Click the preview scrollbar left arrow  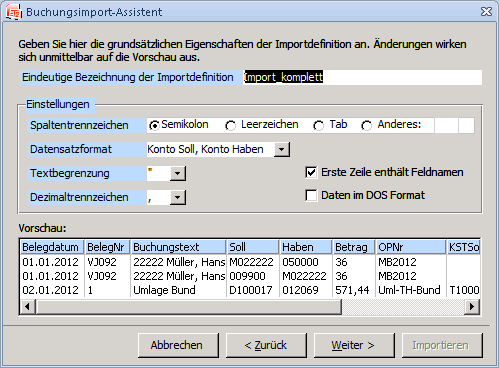(x=28, y=306)
